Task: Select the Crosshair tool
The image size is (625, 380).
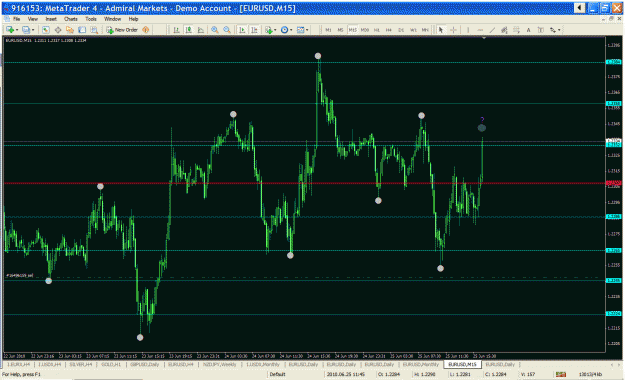Action: (453, 30)
